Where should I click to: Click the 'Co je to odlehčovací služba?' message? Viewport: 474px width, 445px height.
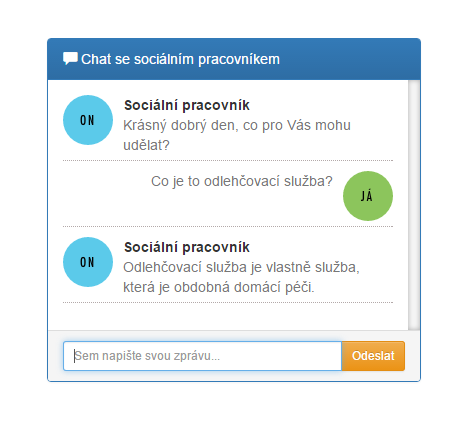click(242, 182)
